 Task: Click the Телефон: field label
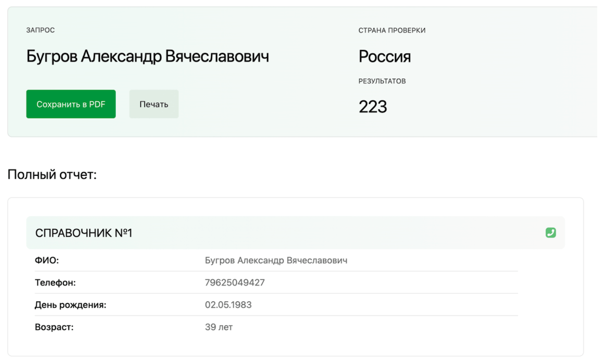pos(55,283)
